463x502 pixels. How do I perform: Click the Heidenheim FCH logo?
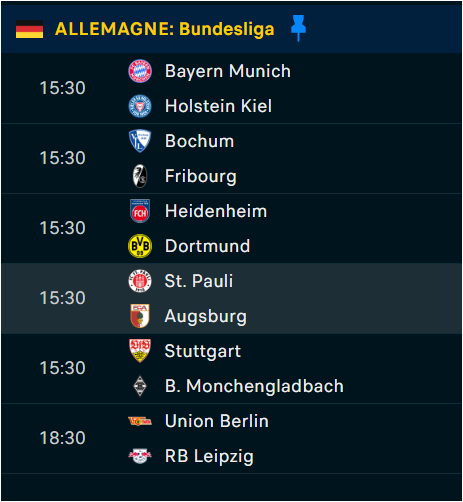point(140,211)
